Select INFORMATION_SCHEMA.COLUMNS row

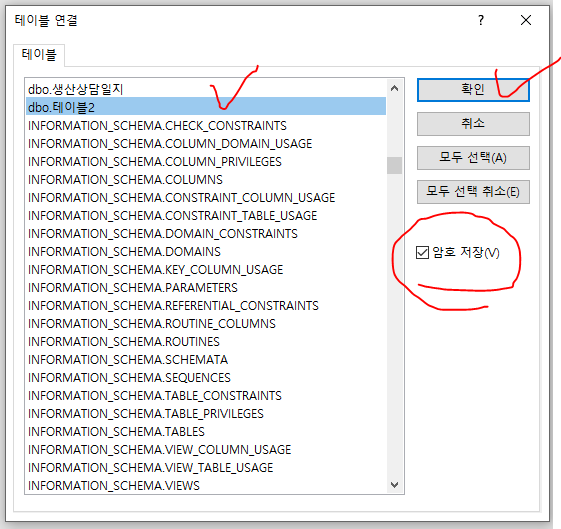click(206, 180)
